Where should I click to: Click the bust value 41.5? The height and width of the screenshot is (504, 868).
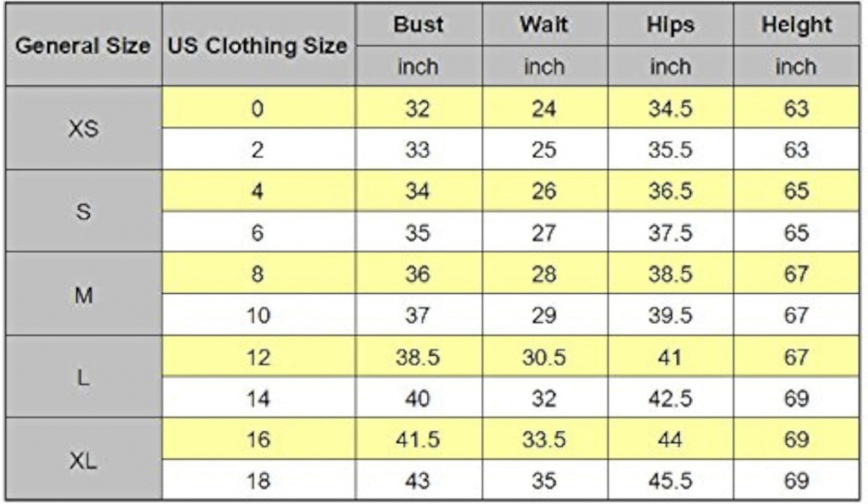coord(419,440)
